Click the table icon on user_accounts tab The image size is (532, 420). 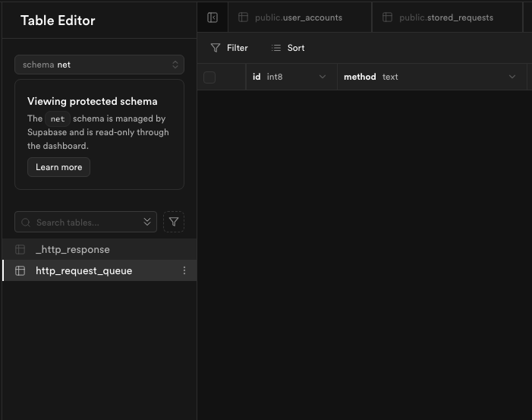click(x=244, y=17)
